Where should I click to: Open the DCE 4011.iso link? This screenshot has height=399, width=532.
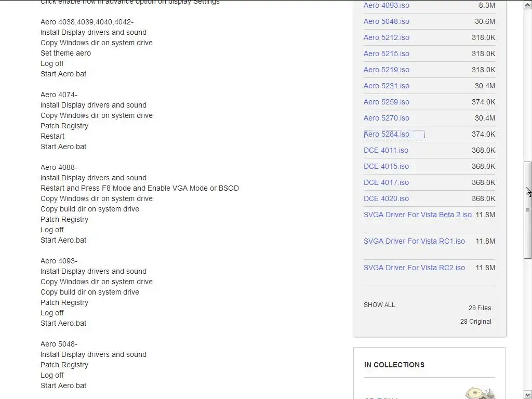click(385, 150)
